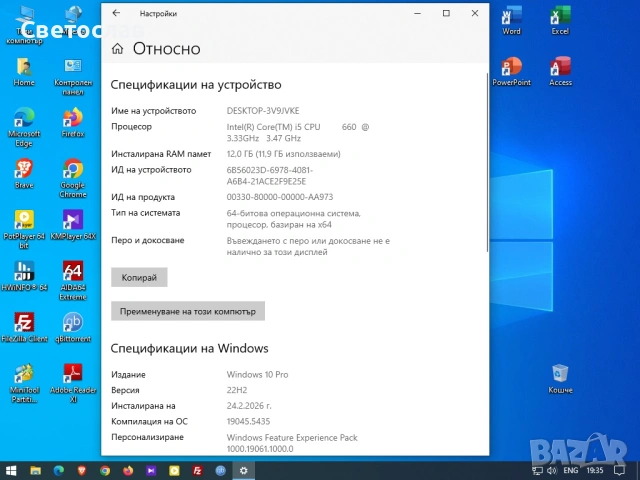This screenshot has height=480, width=640.
Task: Open PotPlayer from the taskbar
Action: coord(174,471)
